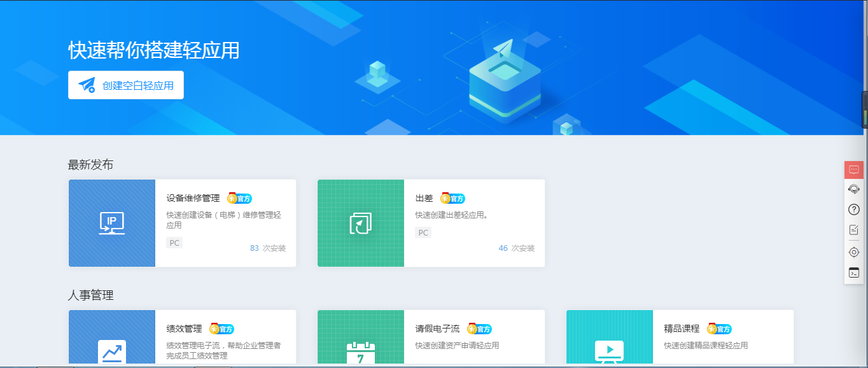Viewport: 868px width, 368px height.
Task: Open the 精品课程 template title
Action: (x=682, y=329)
